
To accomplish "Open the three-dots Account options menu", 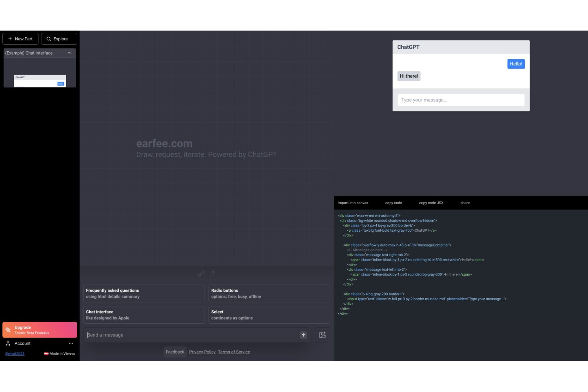I will (x=71, y=343).
